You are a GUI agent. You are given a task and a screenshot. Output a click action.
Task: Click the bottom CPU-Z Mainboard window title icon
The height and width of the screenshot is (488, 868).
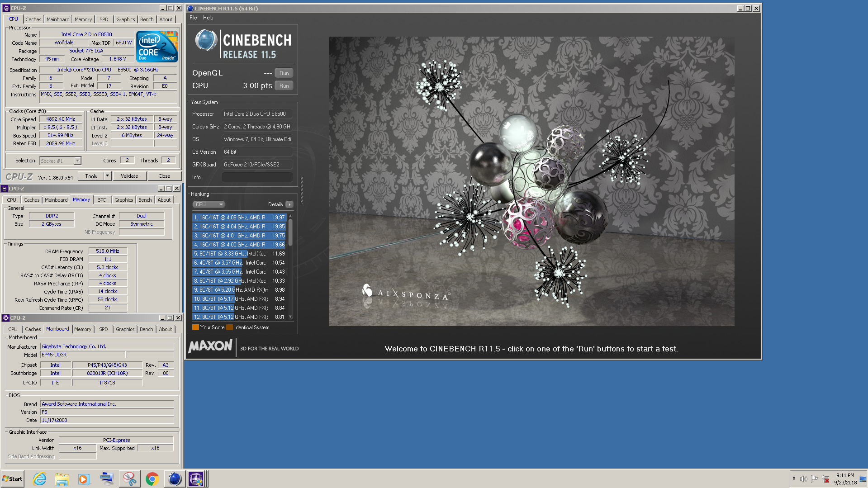tap(6, 318)
